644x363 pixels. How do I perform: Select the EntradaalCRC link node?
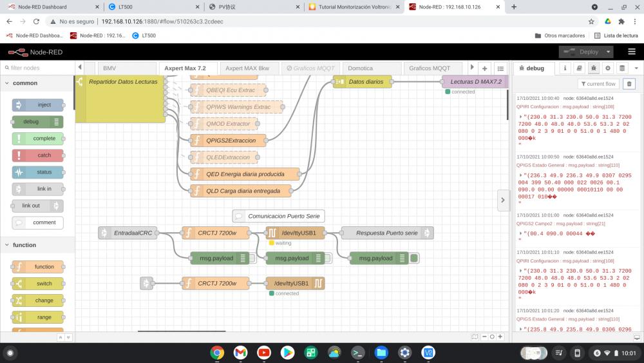(128, 233)
